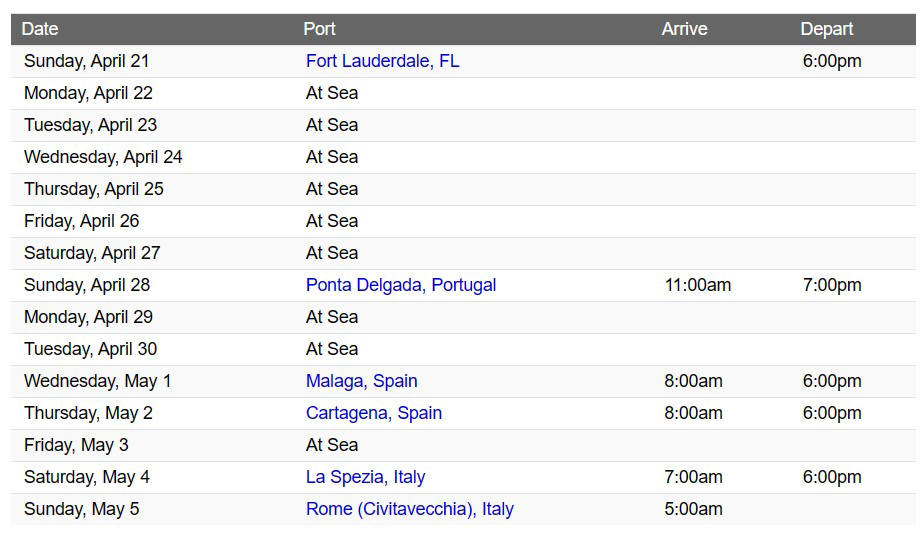Open the Fort Lauderdale, FL port link

pos(382,61)
